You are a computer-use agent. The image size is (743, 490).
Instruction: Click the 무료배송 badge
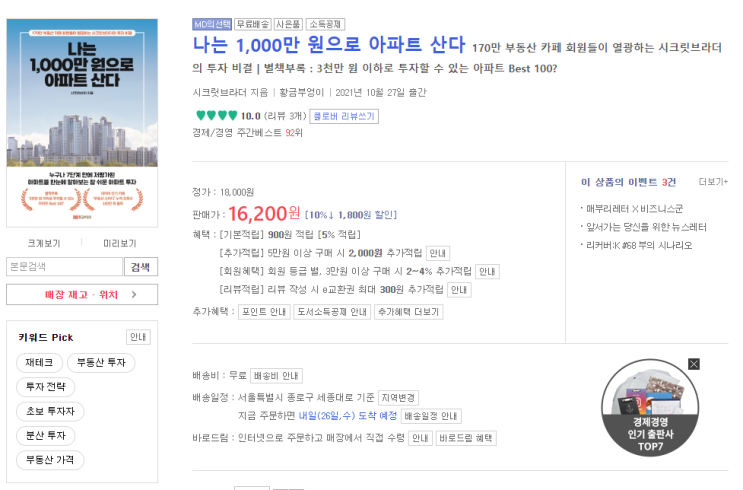(x=253, y=24)
